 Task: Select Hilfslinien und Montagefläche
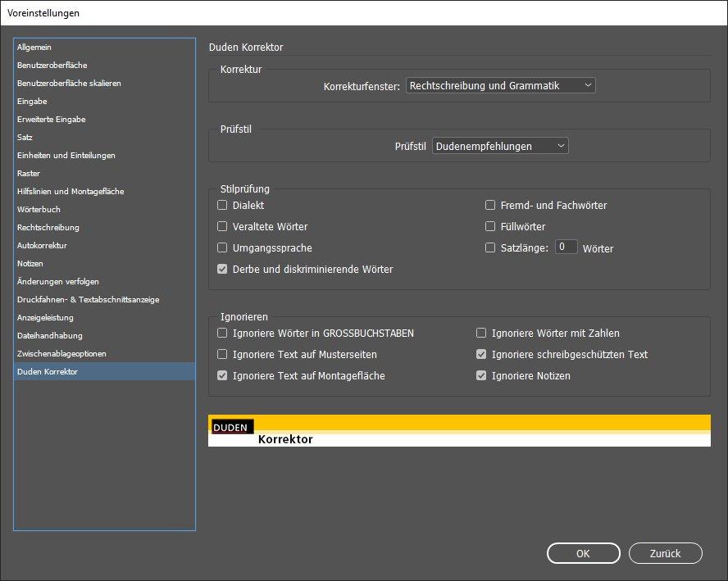[104, 192]
